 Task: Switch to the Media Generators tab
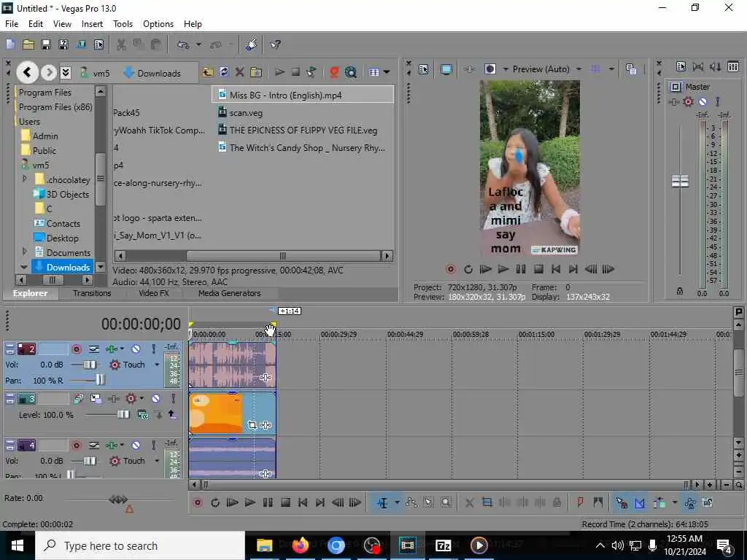229,293
